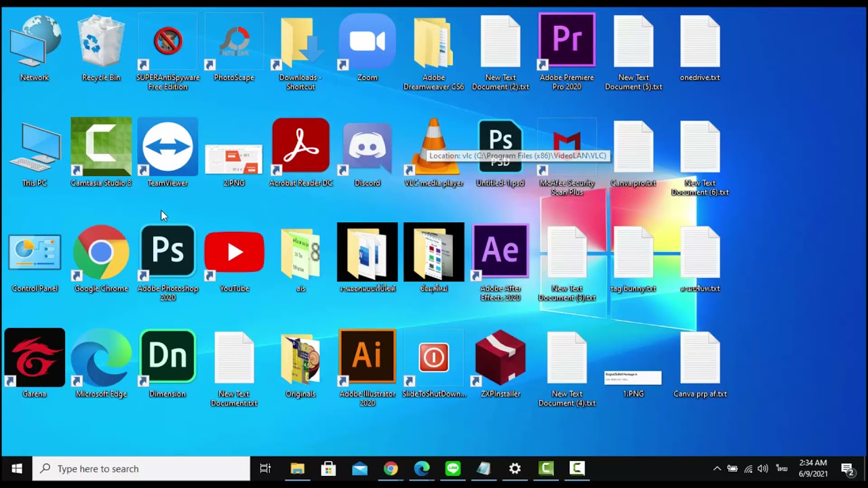Switch to Edge in the taskbar
This screenshot has width=868, height=488.
(422, 468)
